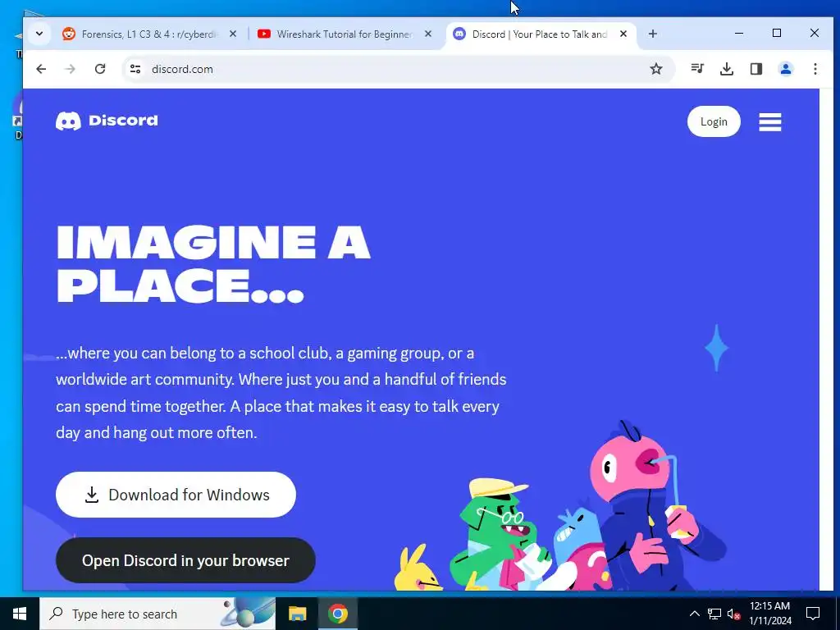840x630 pixels.
Task: Open the notification center icon
Action: [x=813, y=614]
